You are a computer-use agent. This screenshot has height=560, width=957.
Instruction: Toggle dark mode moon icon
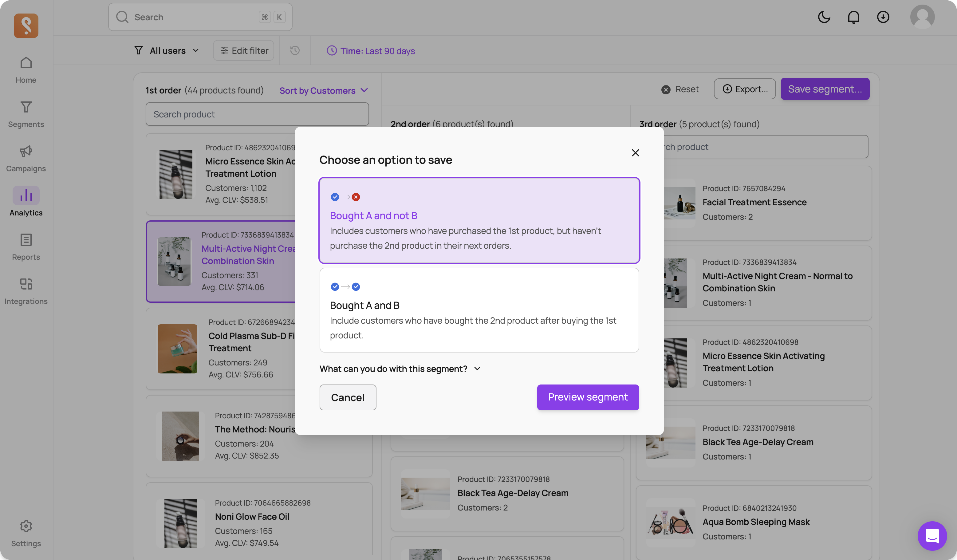[x=824, y=17]
